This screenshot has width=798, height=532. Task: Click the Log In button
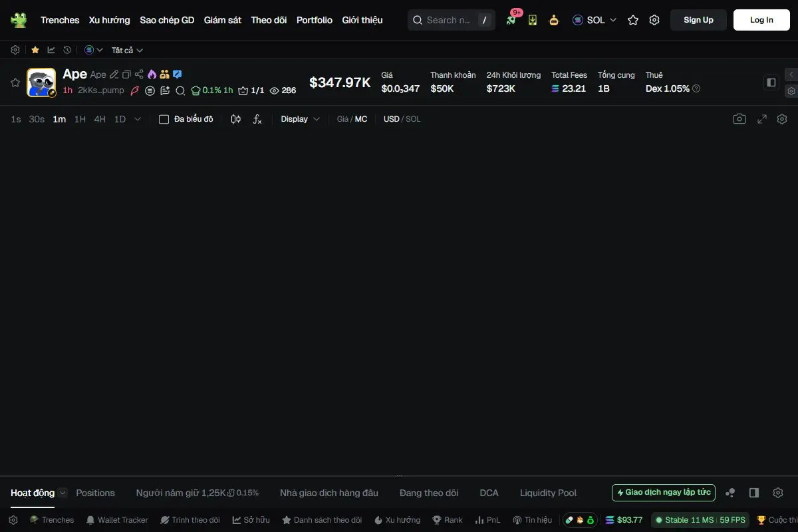click(761, 20)
